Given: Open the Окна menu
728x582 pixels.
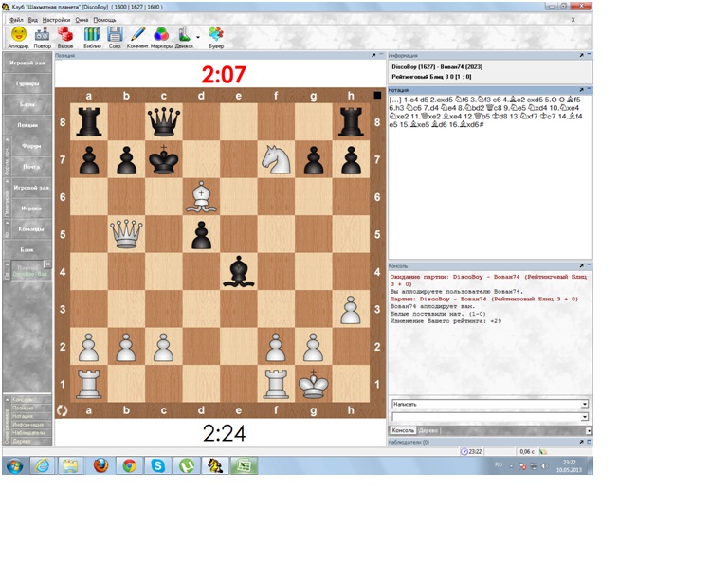Looking at the screenshot, I should (x=82, y=20).
